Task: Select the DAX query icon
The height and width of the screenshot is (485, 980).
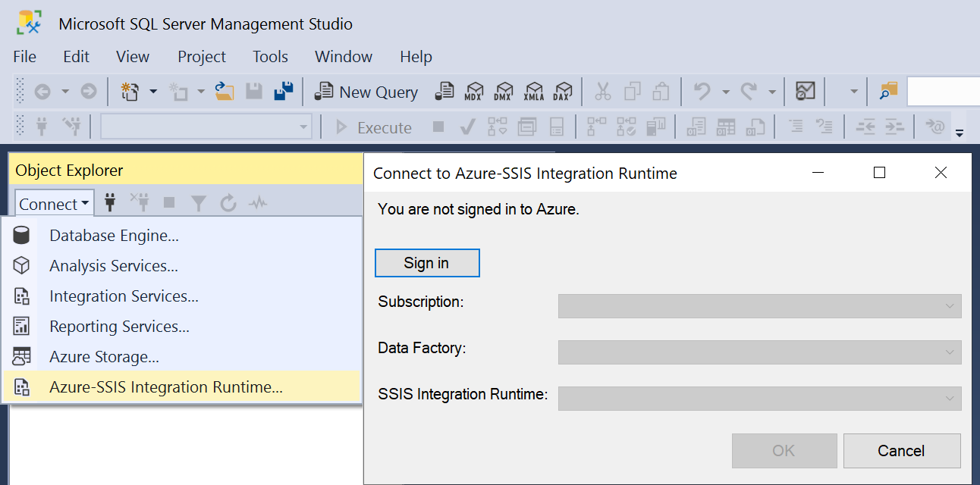Action: tap(563, 92)
